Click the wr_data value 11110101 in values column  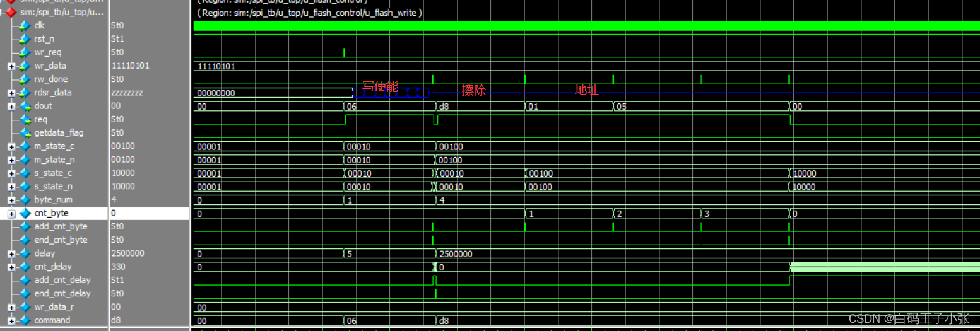coord(130,66)
